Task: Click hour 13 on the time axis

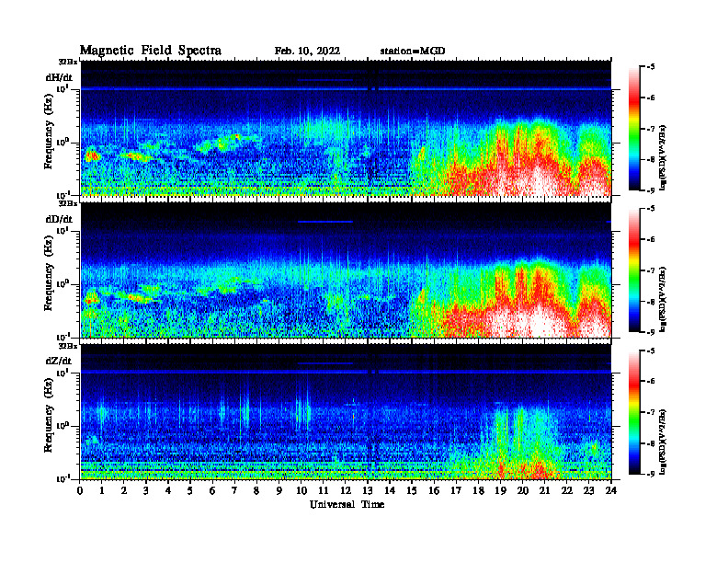Action: point(368,490)
